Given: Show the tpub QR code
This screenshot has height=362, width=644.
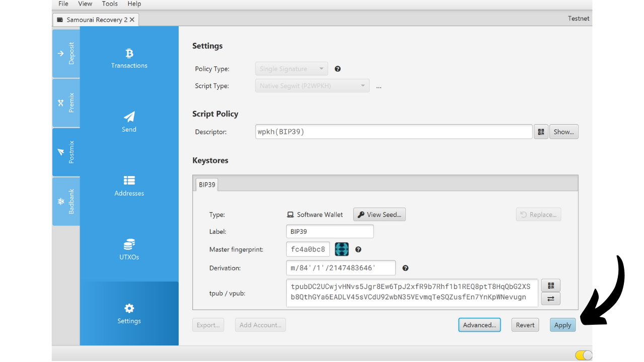Looking at the screenshot, I should pyautogui.click(x=551, y=286).
